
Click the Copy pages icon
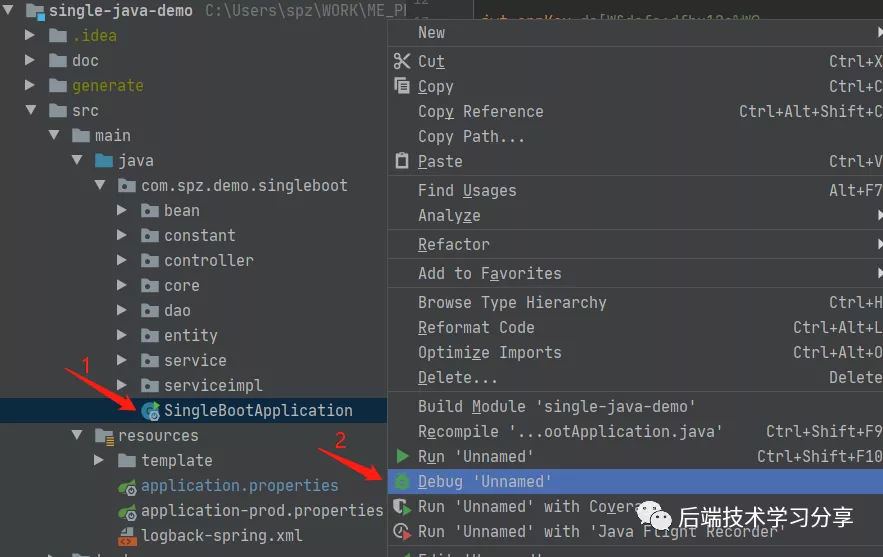coord(402,86)
